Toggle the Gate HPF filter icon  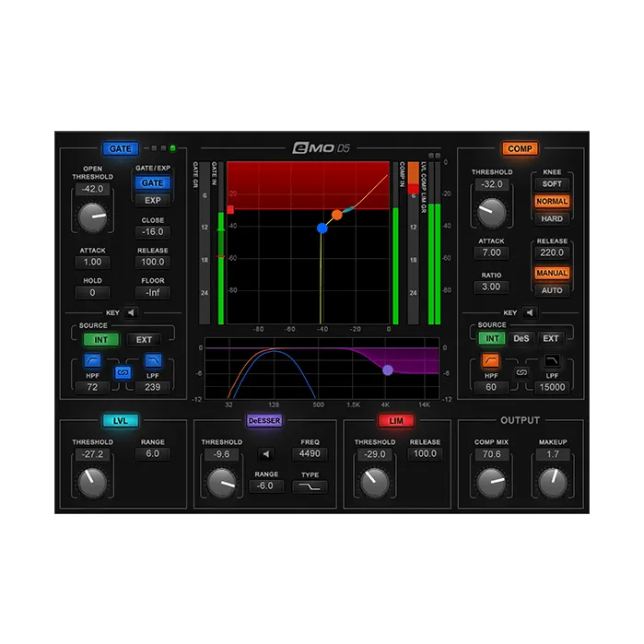pos(92,360)
